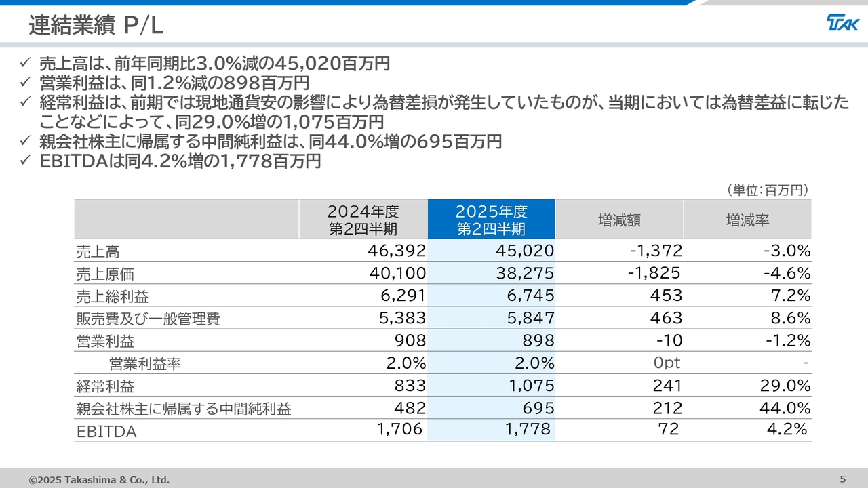Click the checkmark beside the EBITDA bullet

[25, 161]
